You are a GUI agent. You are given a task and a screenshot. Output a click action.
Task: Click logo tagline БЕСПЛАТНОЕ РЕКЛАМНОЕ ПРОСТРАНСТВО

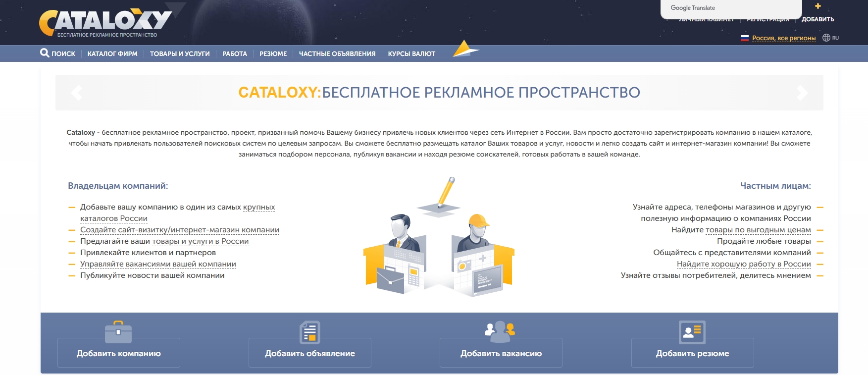tap(107, 35)
